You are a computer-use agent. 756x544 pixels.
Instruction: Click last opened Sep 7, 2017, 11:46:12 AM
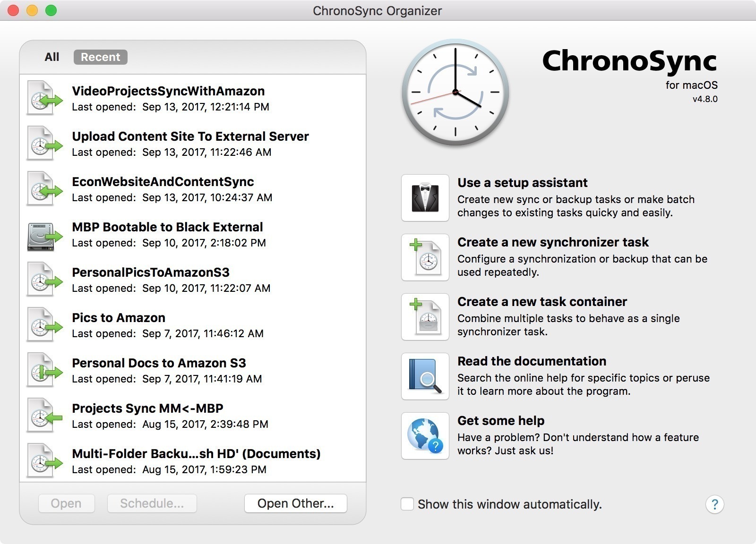(x=168, y=334)
